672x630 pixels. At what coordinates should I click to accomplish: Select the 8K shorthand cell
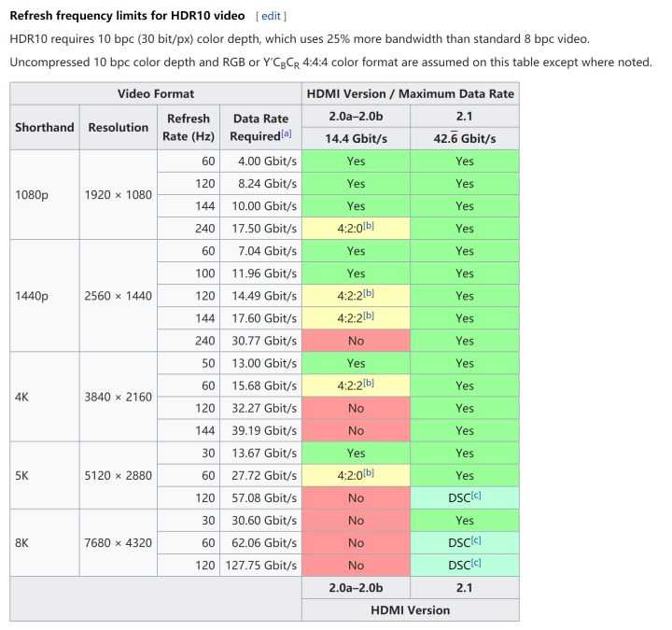pyautogui.click(x=45, y=543)
